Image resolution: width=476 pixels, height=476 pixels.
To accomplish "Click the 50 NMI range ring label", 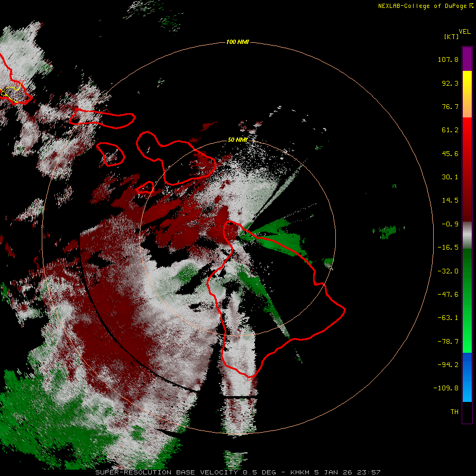I will (237, 140).
